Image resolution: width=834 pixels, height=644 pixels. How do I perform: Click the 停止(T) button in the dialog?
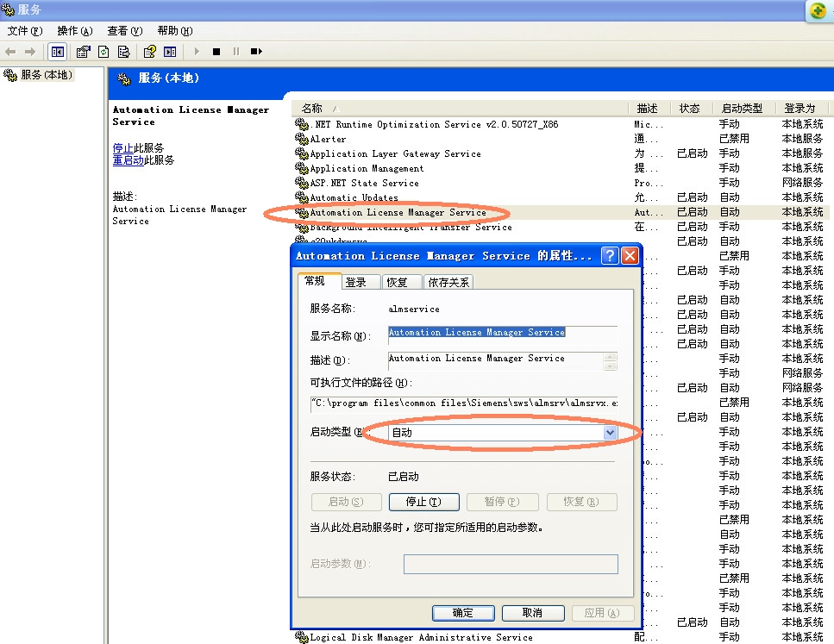point(423,502)
